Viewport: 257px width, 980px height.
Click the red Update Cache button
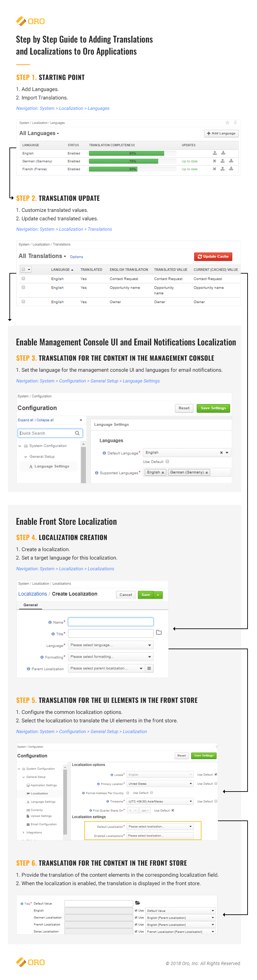(213, 256)
